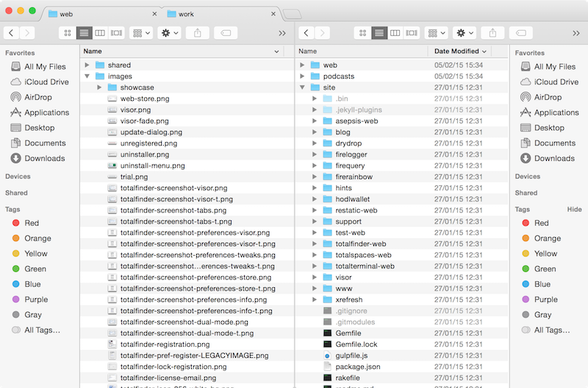Click the Share button in the left pane toolbar
This screenshot has height=388, width=588.
point(198,33)
